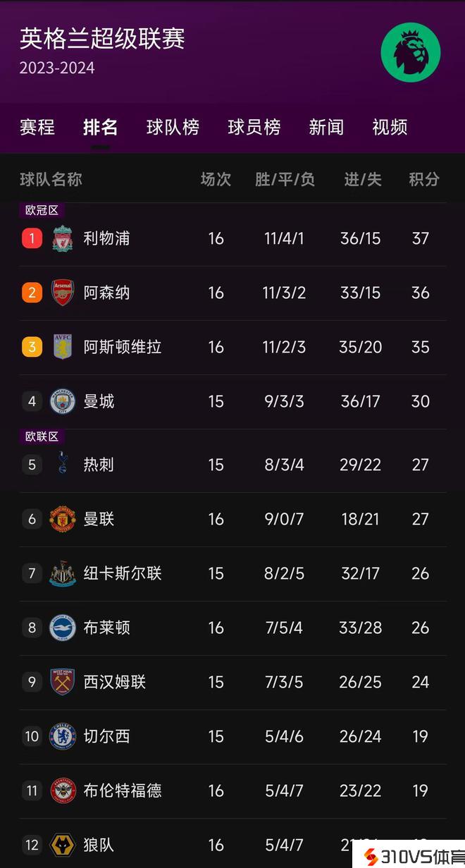Tap the Tottenham Hotspur crest
The image size is (465, 868).
point(63,464)
